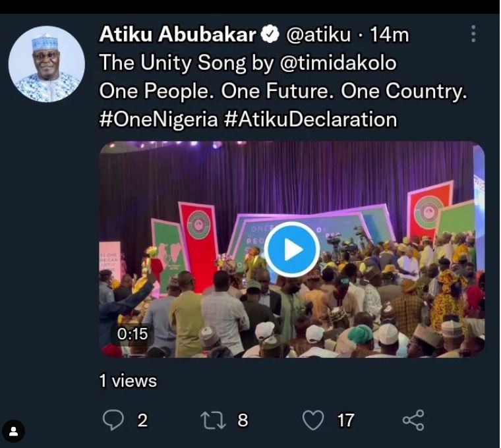Like the tweet with the heart icon
The image size is (501, 448).
pos(314,420)
